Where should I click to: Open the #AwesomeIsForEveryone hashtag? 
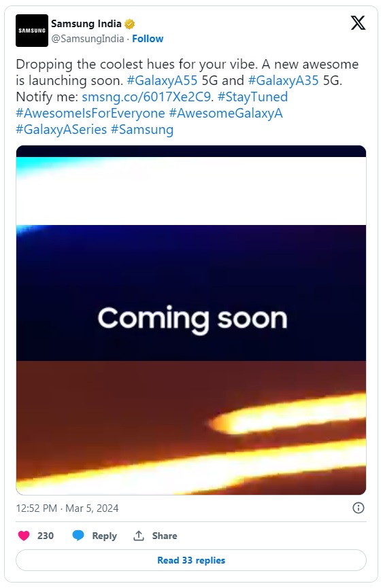[x=90, y=114]
